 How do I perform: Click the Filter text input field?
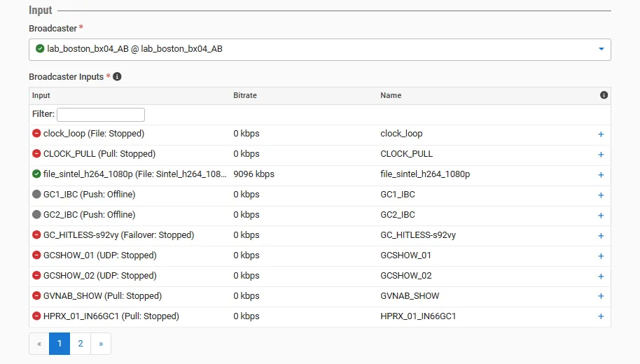click(x=101, y=115)
